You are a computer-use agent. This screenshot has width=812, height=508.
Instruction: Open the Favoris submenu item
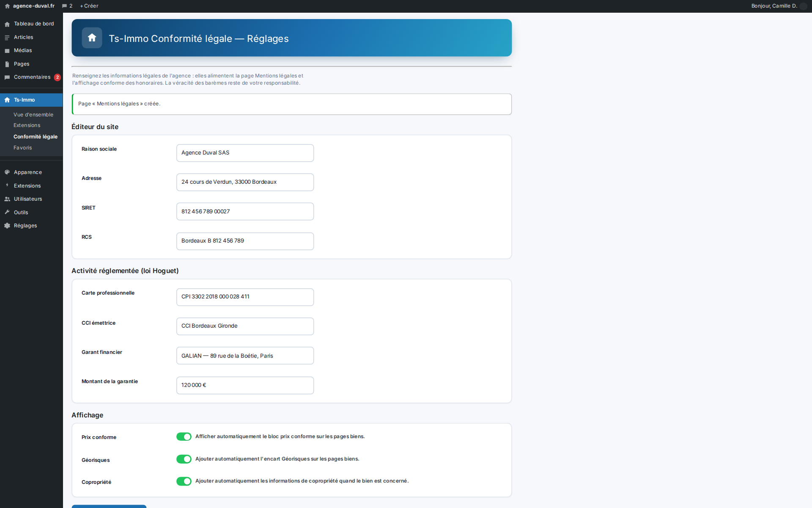pos(23,148)
